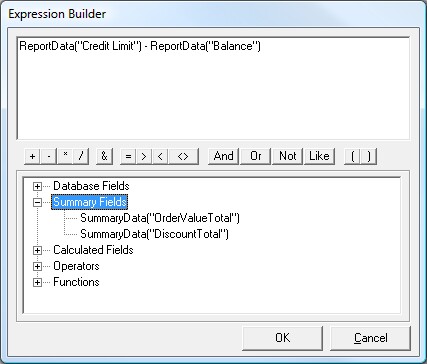Image resolution: width=427 pixels, height=364 pixels.
Task: Insert the equals comparison operator
Action: pyautogui.click(x=128, y=156)
